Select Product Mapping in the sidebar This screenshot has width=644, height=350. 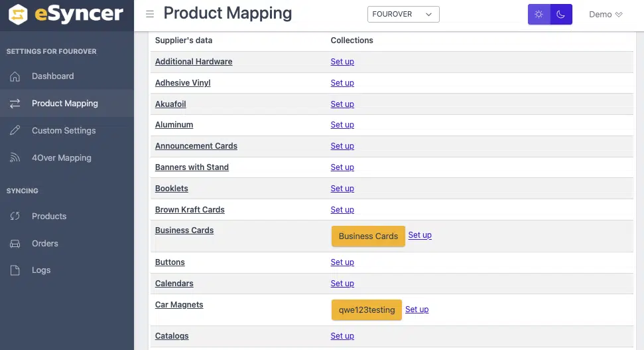click(67, 103)
